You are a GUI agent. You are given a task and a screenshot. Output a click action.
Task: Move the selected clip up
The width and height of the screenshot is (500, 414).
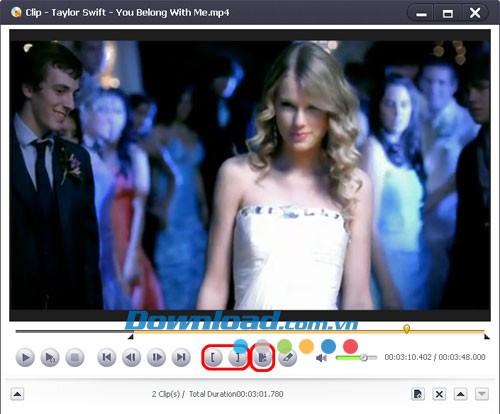[x=461, y=394]
